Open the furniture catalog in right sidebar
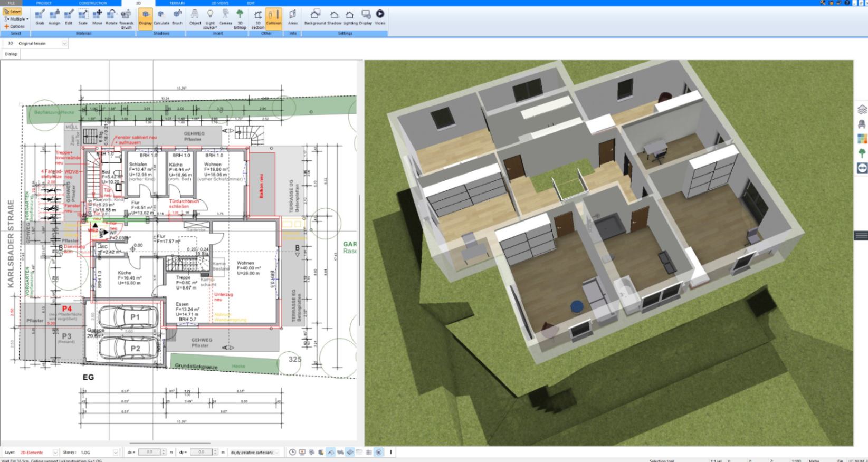 (x=862, y=124)
